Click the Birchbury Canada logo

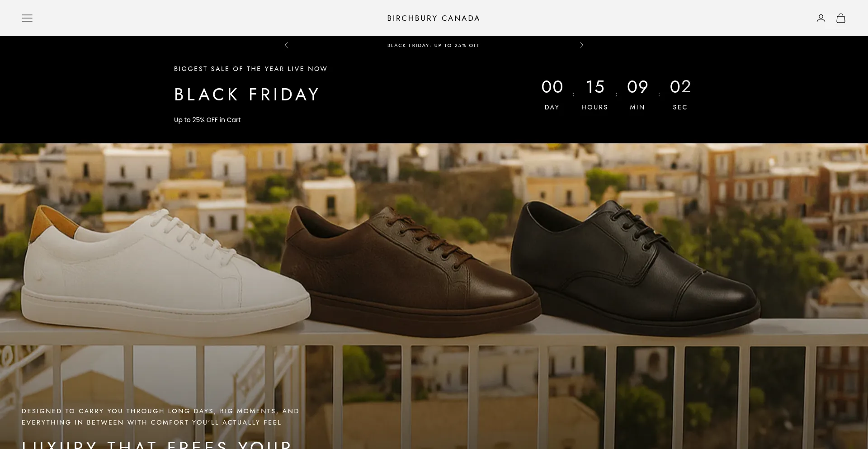pos(433,18)
